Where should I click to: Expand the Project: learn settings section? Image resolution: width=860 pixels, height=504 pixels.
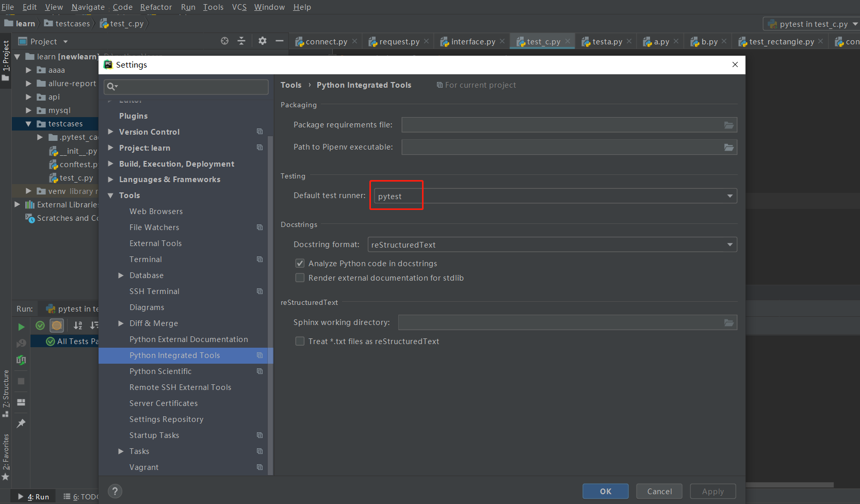click(x=110, y=148)
